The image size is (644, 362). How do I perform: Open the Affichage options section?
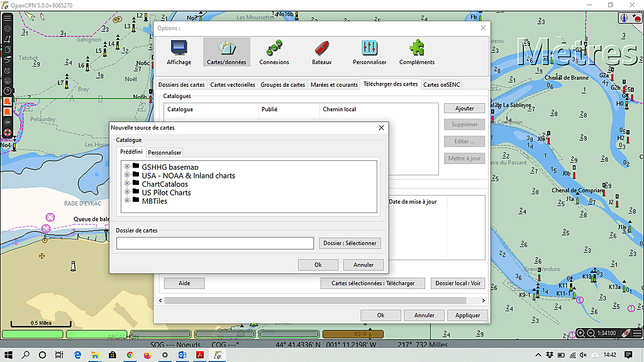click(x=179, y=52)
